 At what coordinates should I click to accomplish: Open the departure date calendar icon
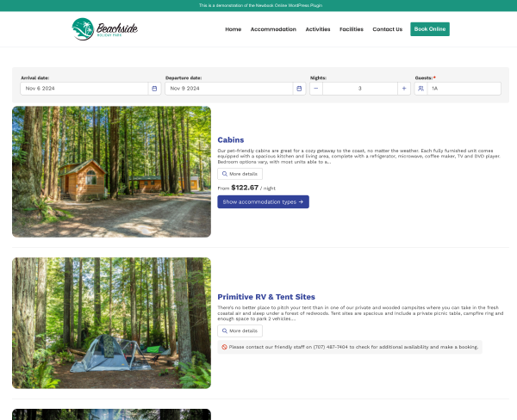299,89
